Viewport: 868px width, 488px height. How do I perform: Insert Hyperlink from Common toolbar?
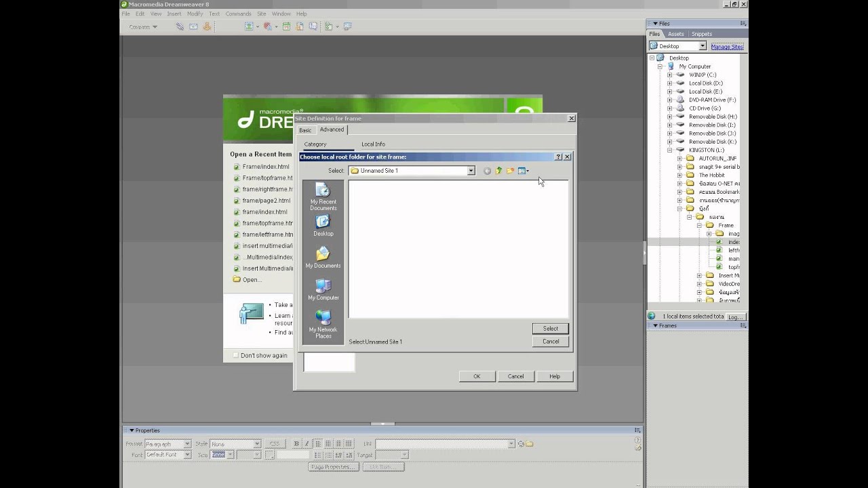tap(180, 26)
